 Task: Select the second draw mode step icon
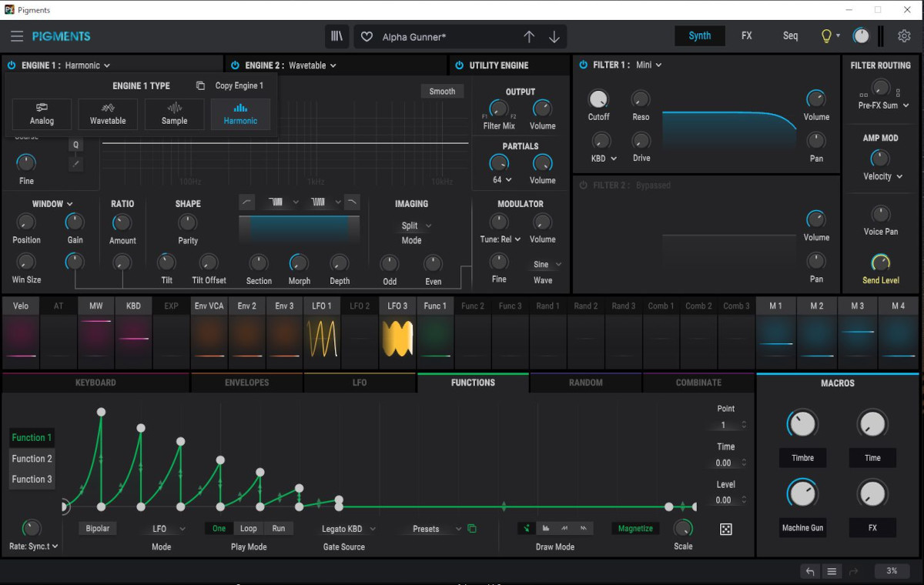click(546, 528)
